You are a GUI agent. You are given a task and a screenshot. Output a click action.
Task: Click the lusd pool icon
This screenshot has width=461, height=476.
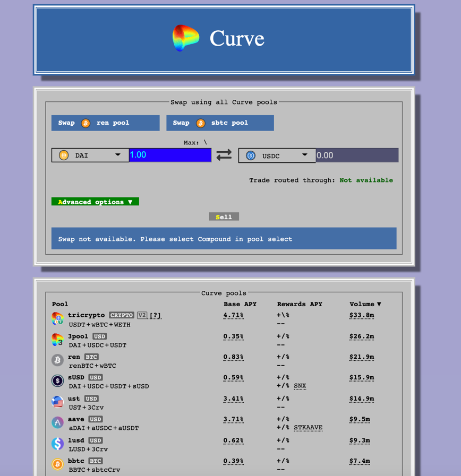[57, 443]
